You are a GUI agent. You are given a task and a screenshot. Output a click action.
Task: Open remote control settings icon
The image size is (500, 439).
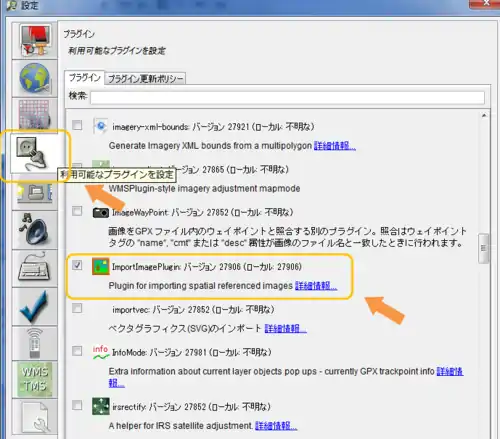point(35,343)
